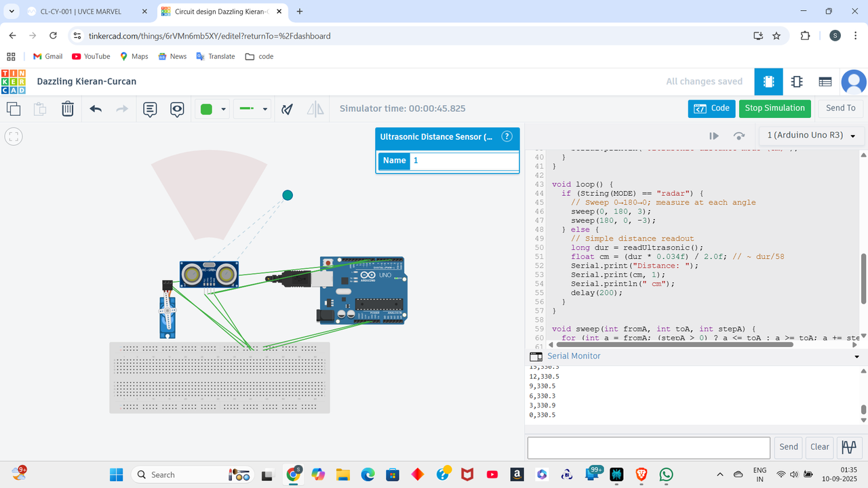Open WhatsApp from the taskbar

tap(667, 474)
